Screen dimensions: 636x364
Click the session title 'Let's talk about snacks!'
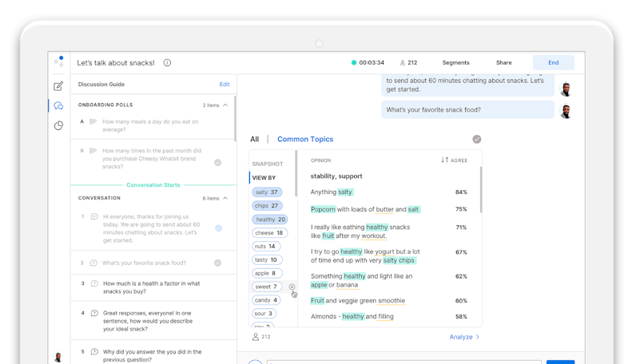(116, 63)
